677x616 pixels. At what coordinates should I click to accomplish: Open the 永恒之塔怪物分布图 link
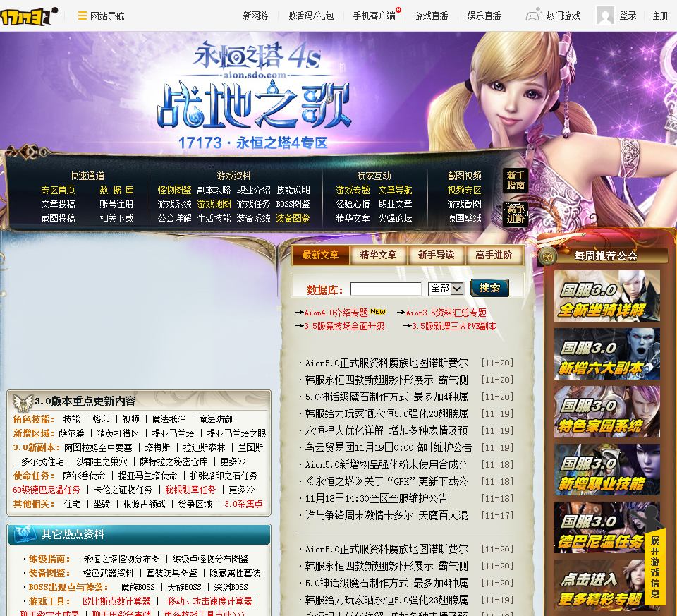122,559
